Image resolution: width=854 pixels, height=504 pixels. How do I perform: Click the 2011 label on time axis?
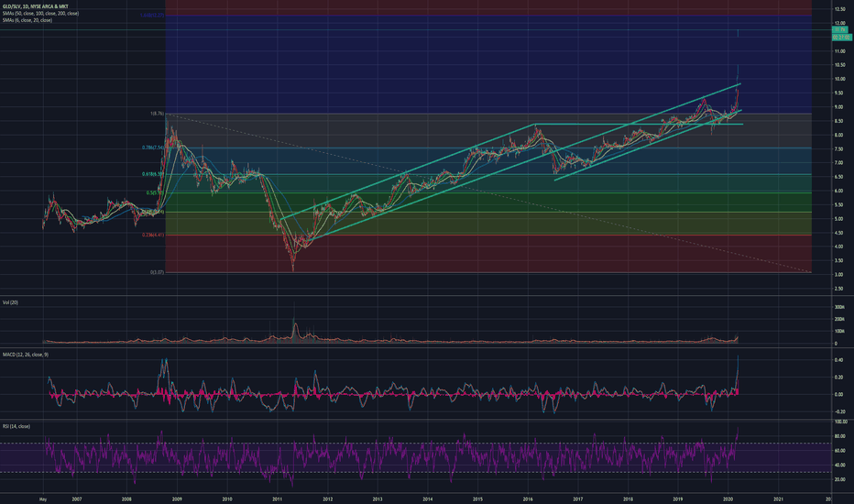pos(278,499)
